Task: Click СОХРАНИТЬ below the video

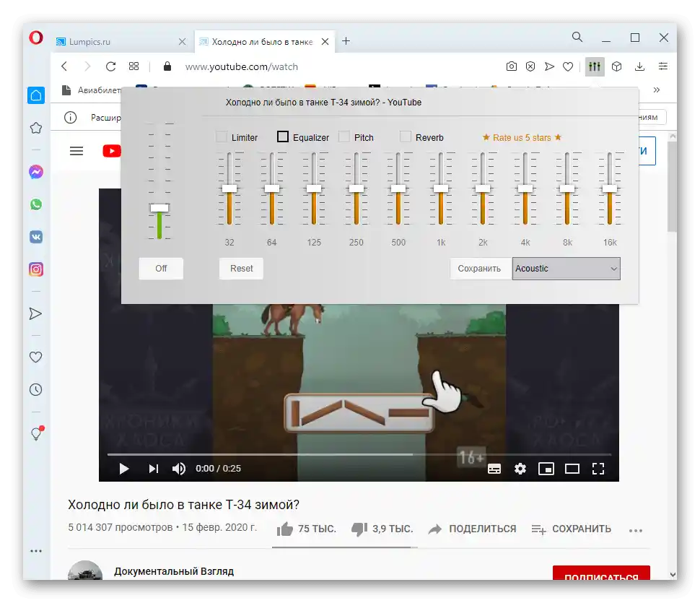Action: 571,529
